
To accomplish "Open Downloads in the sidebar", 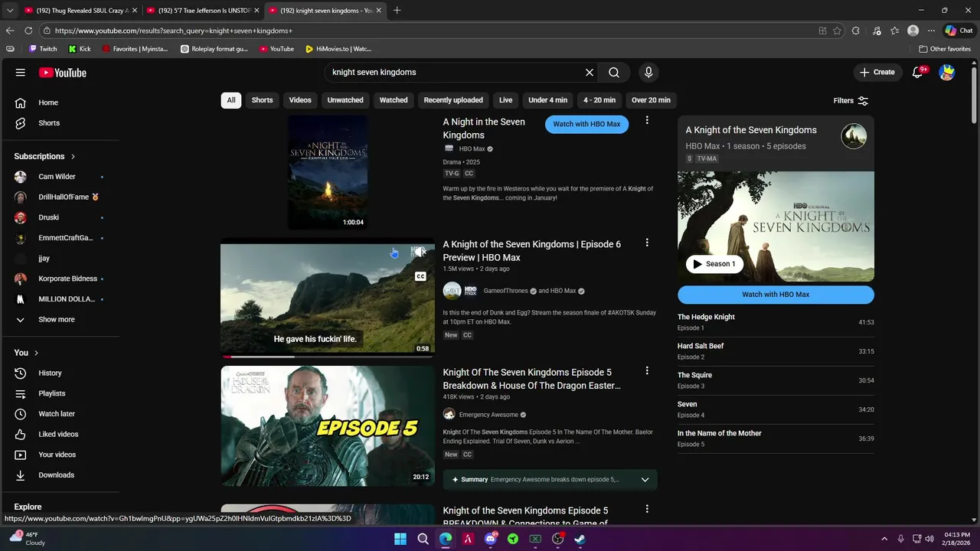I will [60, 475].
